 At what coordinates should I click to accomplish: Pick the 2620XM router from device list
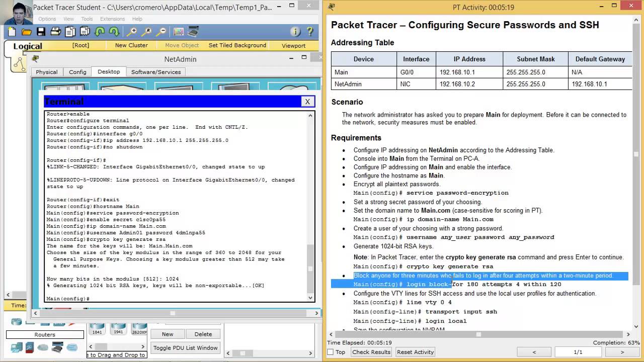coord(139,329)
